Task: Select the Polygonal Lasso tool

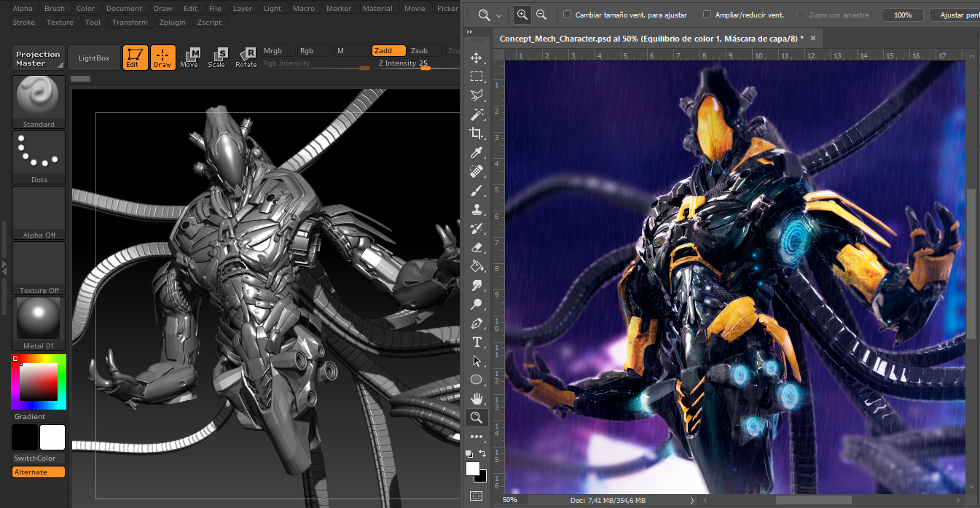Action: point(477,95)
